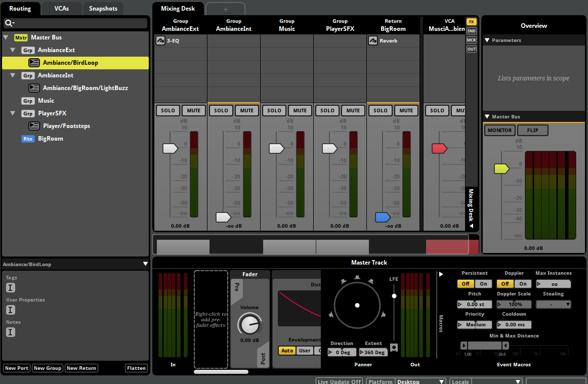Turn Persistent On
The image size is (588, 384).
(483, 284)
